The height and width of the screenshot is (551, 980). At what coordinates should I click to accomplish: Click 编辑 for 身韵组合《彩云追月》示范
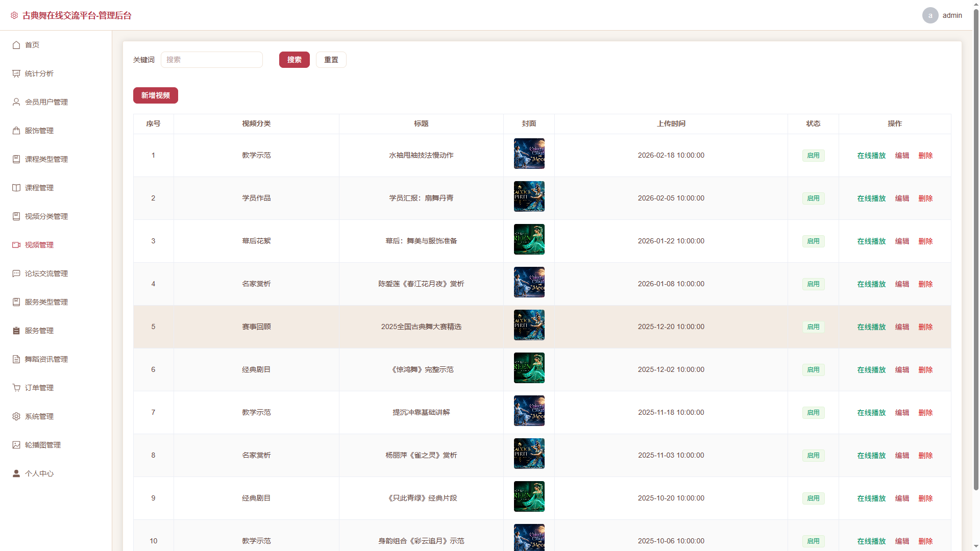[x=902, y=541]
